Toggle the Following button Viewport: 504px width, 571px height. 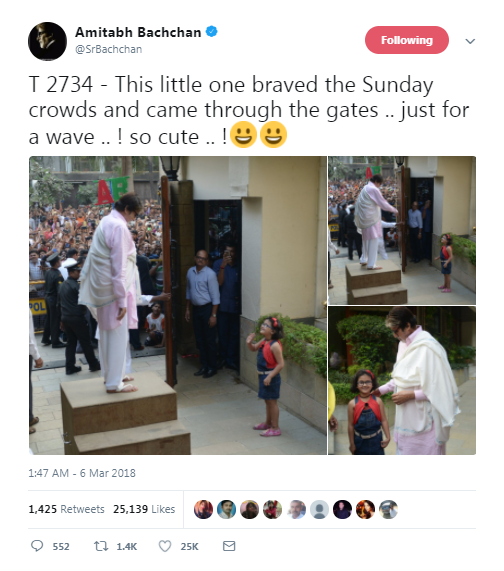pos(407,40)
